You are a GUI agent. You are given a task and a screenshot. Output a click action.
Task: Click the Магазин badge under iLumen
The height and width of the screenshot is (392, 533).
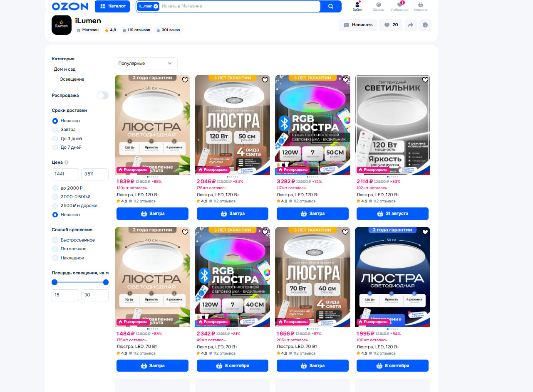coord(88,30)
